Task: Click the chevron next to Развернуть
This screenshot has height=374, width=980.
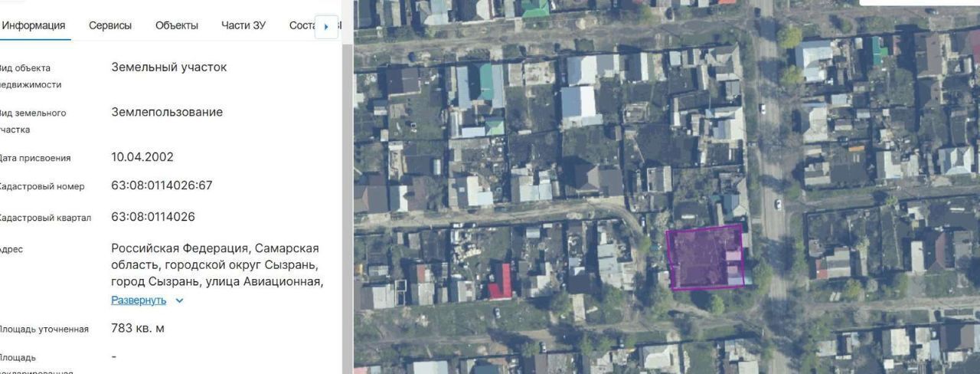Action: [179, 300]
